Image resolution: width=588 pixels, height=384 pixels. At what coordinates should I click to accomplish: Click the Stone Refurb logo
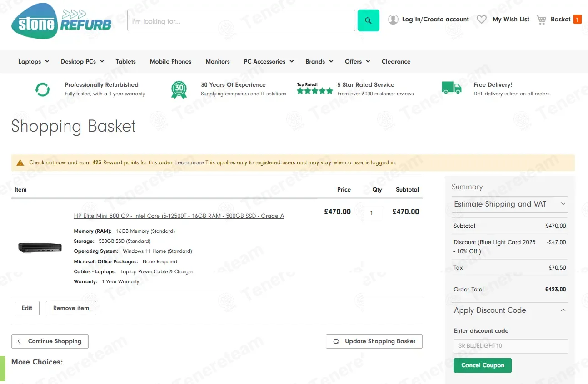61,21
